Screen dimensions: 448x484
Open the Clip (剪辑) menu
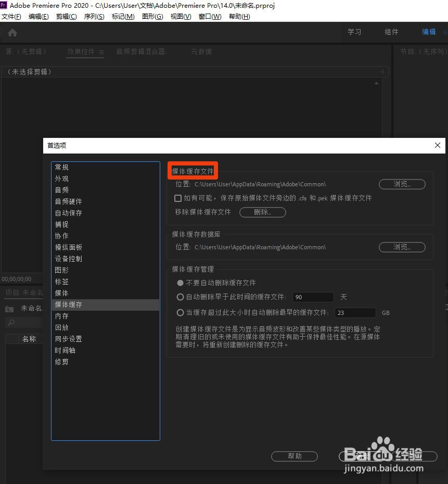(x=66, y=17)
